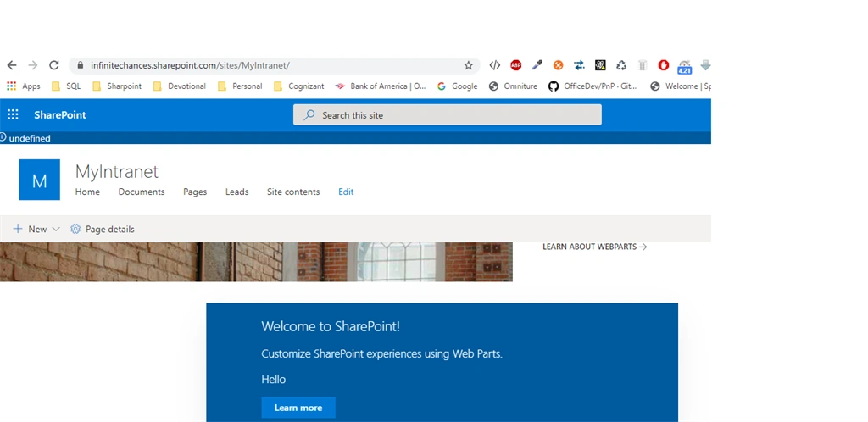The width and height of the screenshot is (868, 422).
Task: Click the info icon next to undefined
Action: click(x=3, y=138)
